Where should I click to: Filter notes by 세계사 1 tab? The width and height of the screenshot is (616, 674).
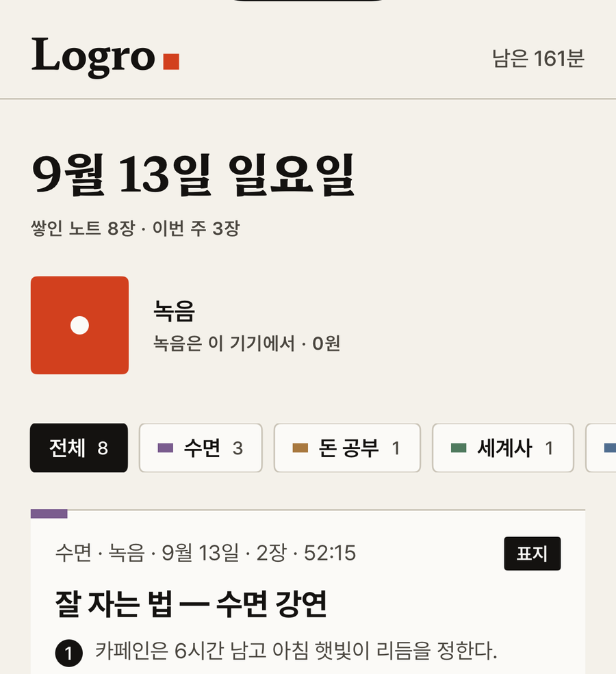pyautogui.click(x=503, y=448)
